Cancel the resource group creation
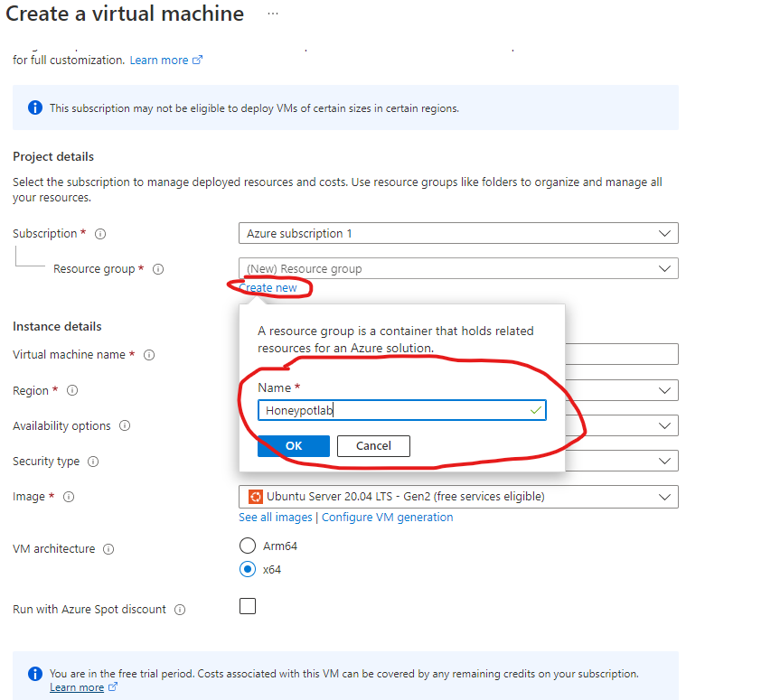The height and width of the screenshot is (700, 780). [x=373, y=445]
